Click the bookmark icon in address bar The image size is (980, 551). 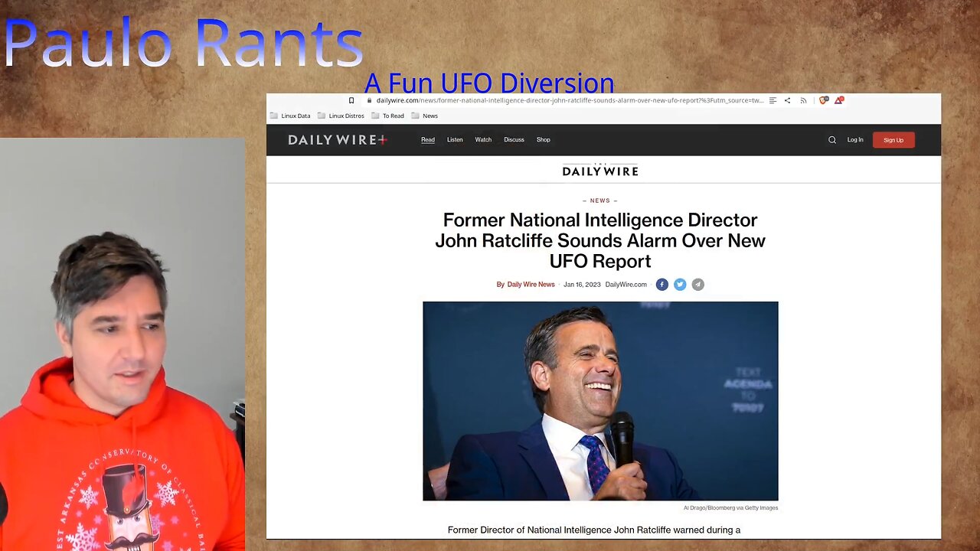(351, 100)
